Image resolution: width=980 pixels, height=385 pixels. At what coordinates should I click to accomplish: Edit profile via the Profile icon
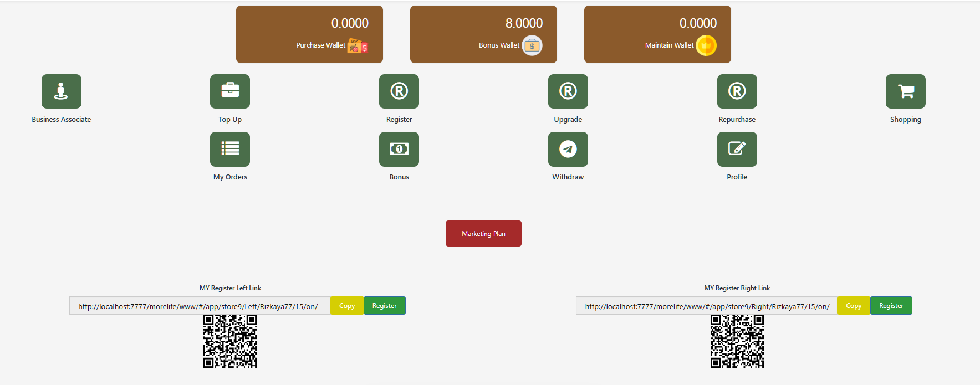[x=737, y=149]
